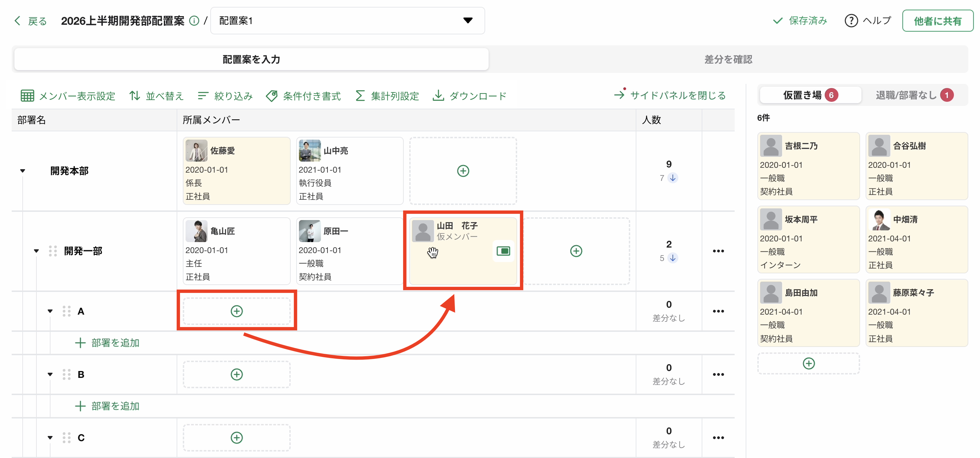
Task: Click the 条件付き書式 tag icon
Action: tap(272, 96)
